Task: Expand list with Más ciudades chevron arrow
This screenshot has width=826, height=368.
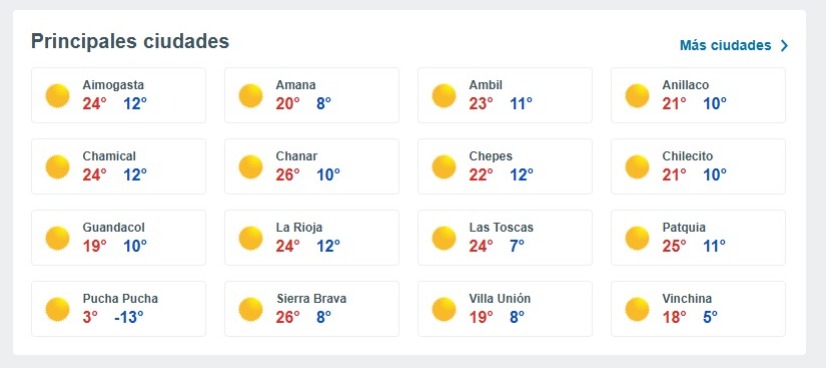Action: point(784,46)
